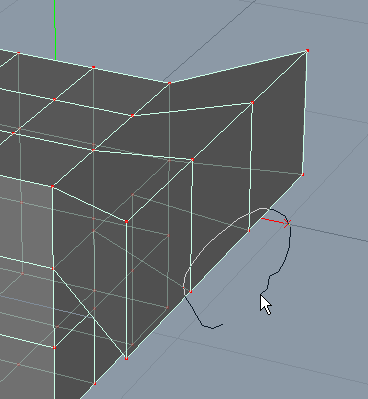Click the green vertical Y-axis line
The width and height of the screenshot is (368, 399).
pos(55,30)
